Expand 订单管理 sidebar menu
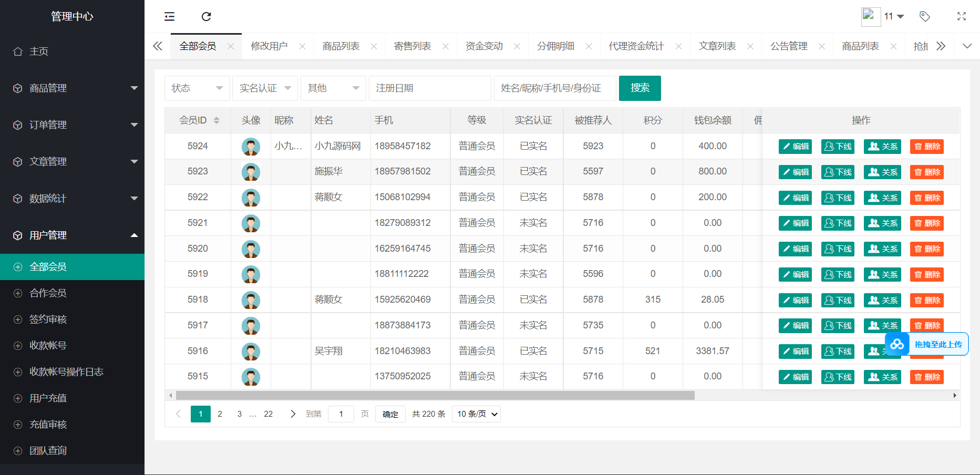 coord(72,125)
